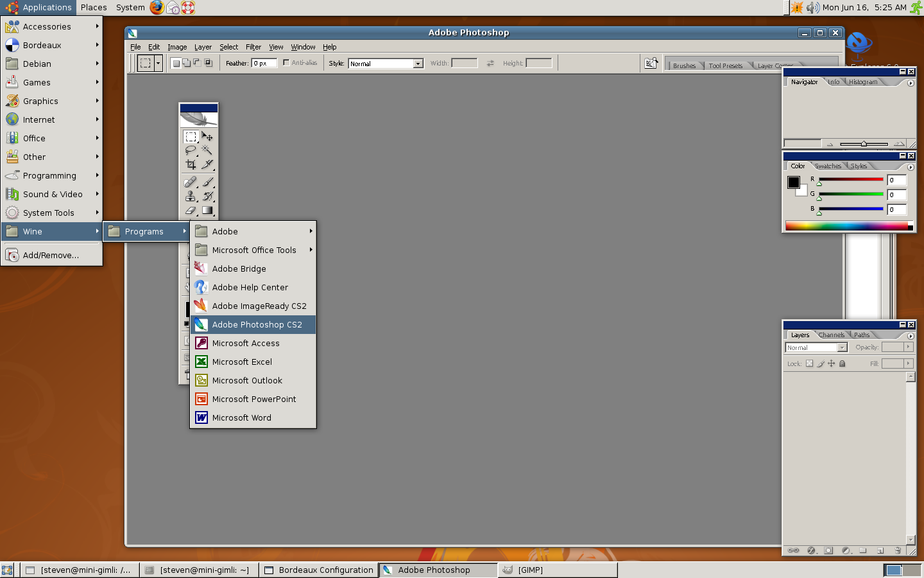Open the Layers panel options menu arrow
This screenshot has height=578, width=924.
(x=911, y=336)
